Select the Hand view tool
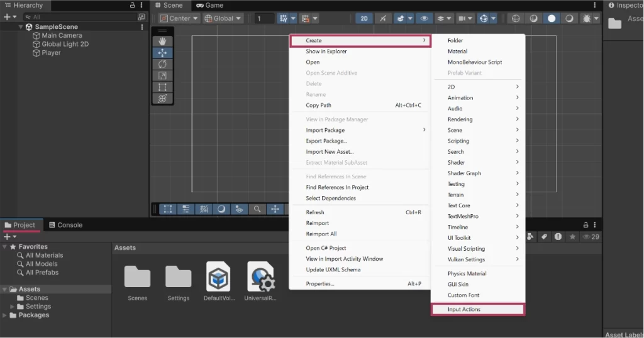The height and width of the screenshot is (338, 644). [162, 41]
